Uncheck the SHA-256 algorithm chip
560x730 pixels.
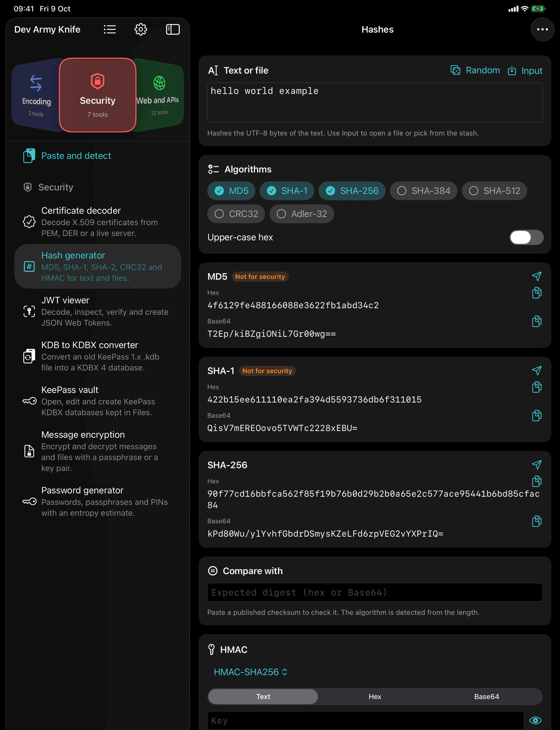click(x=352, y=191)
